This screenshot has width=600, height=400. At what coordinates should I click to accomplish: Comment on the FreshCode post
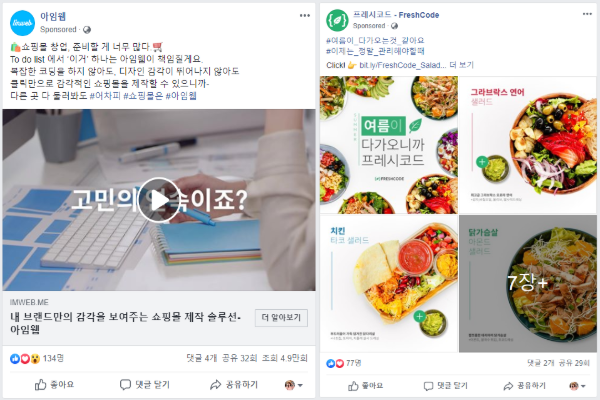coord(446,385)
